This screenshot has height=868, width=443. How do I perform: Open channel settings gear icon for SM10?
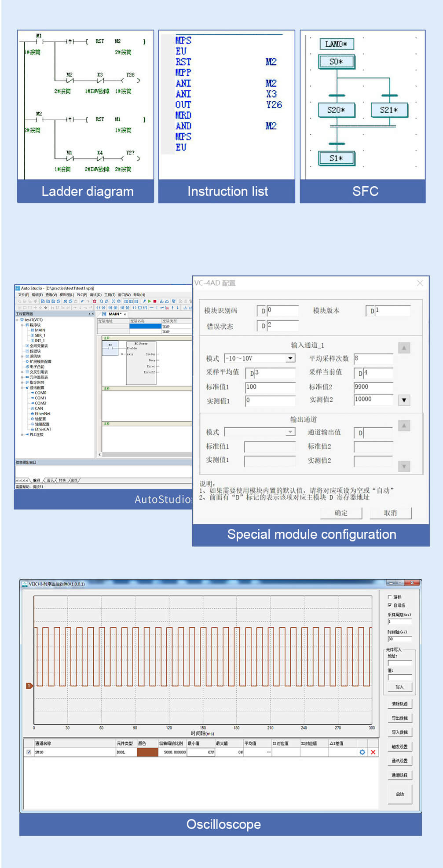coord(362,752)
